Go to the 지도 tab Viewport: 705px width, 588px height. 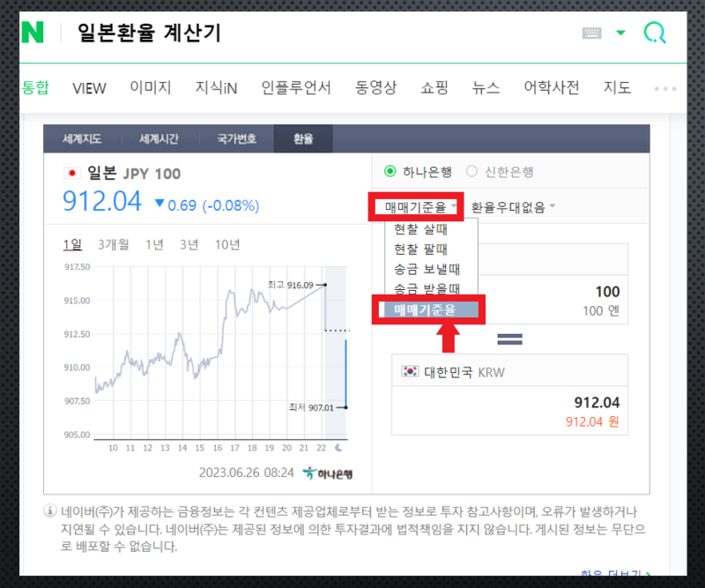tap(618, 87)
